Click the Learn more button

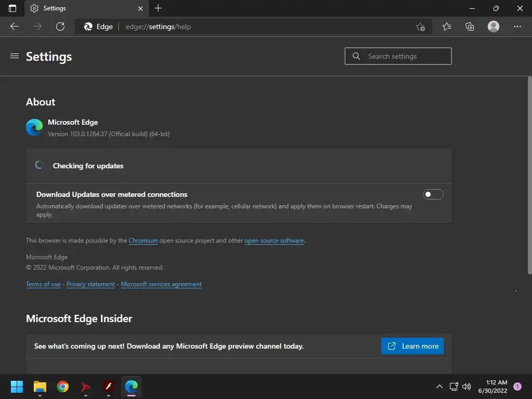coord(412,346)
